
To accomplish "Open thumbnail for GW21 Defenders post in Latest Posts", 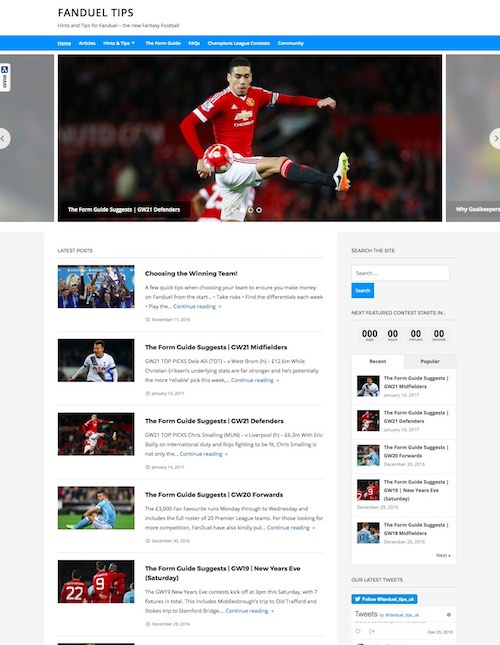I will [x=96, y=434].
